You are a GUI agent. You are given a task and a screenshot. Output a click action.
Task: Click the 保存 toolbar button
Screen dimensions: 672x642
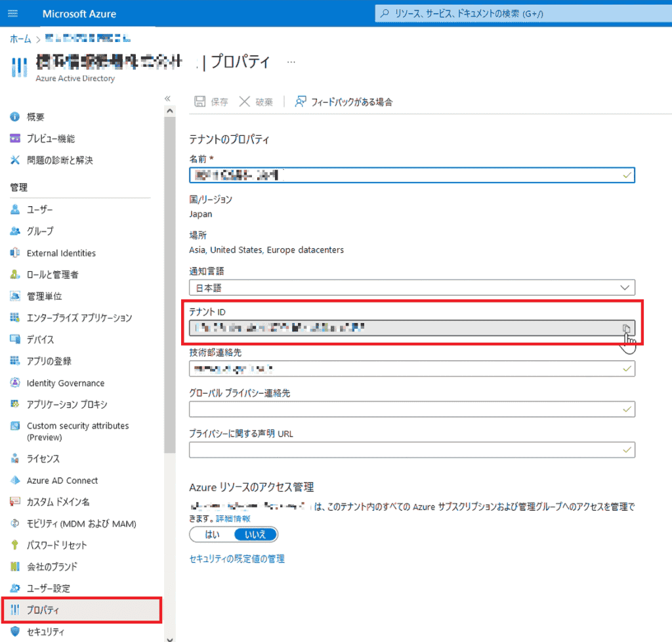pos(211,102)
